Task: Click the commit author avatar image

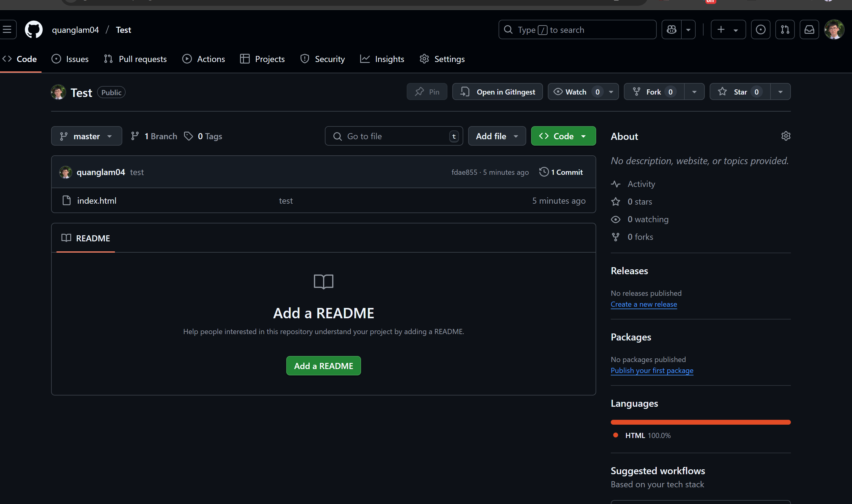Action: [66, 172]
